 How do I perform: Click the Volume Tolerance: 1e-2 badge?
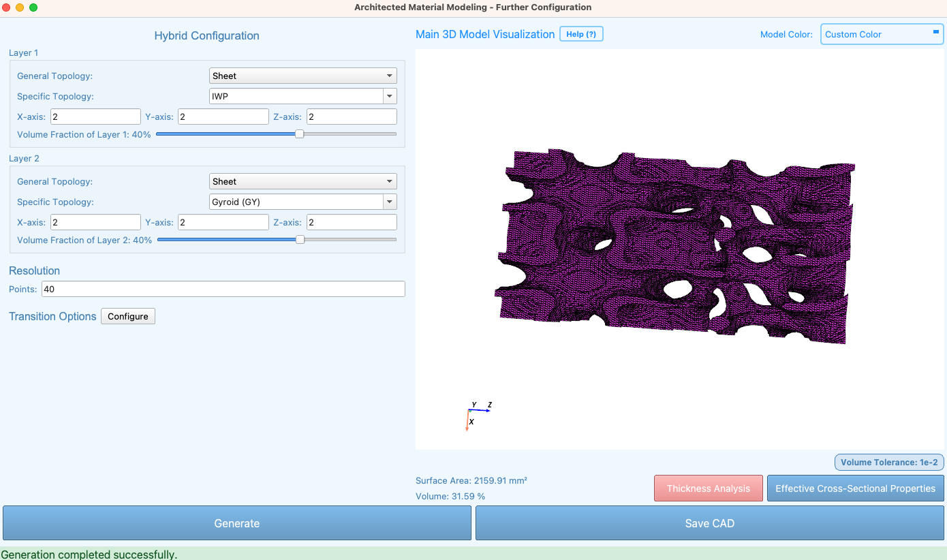(x=889, y=462)
